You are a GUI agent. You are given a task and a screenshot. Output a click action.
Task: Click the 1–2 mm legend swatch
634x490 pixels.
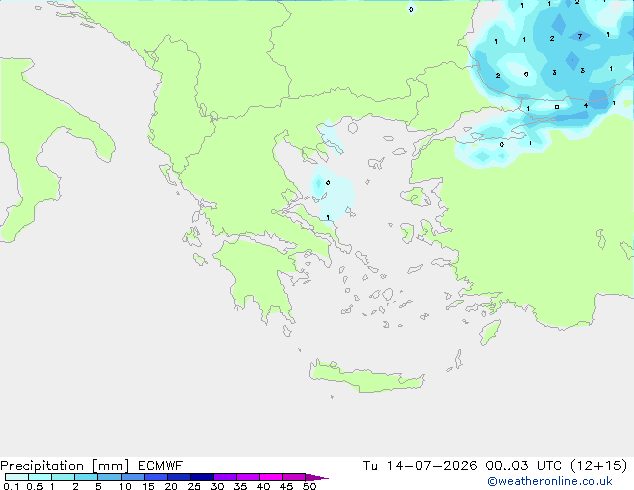63,477
